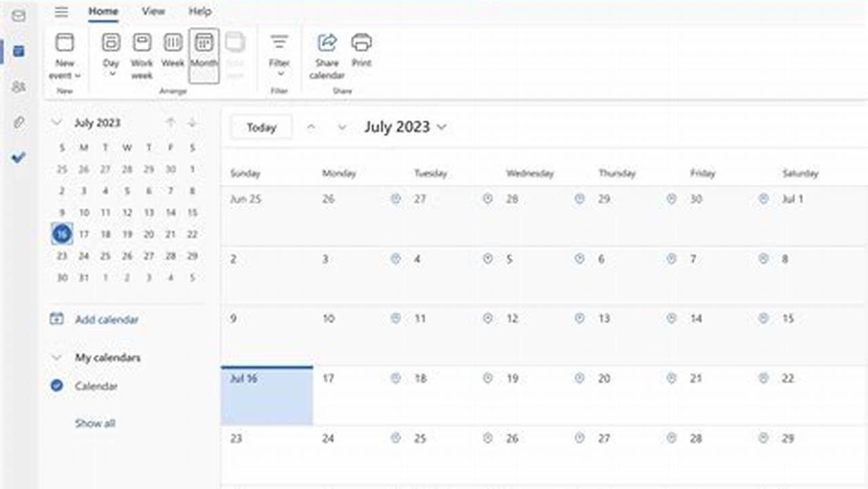
Task: Uncheck the Calendar checkbox under My calendars
Action: [57, 385]
